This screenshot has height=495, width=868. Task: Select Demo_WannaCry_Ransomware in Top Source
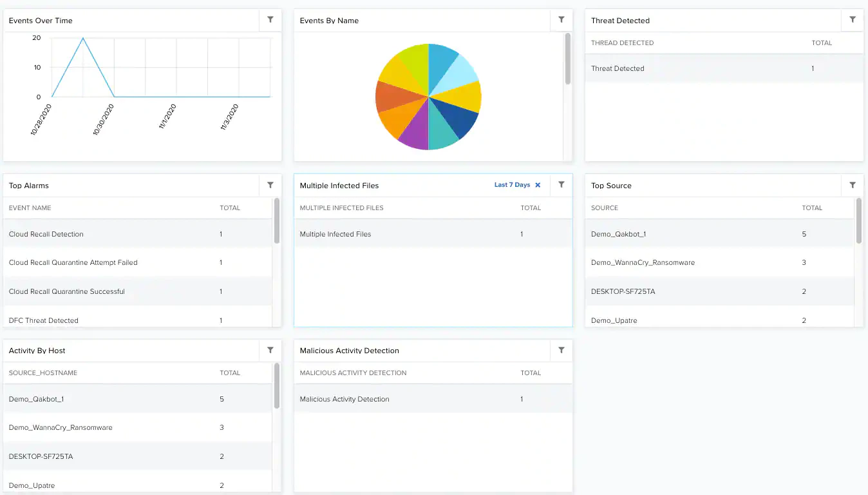point(720,262)
